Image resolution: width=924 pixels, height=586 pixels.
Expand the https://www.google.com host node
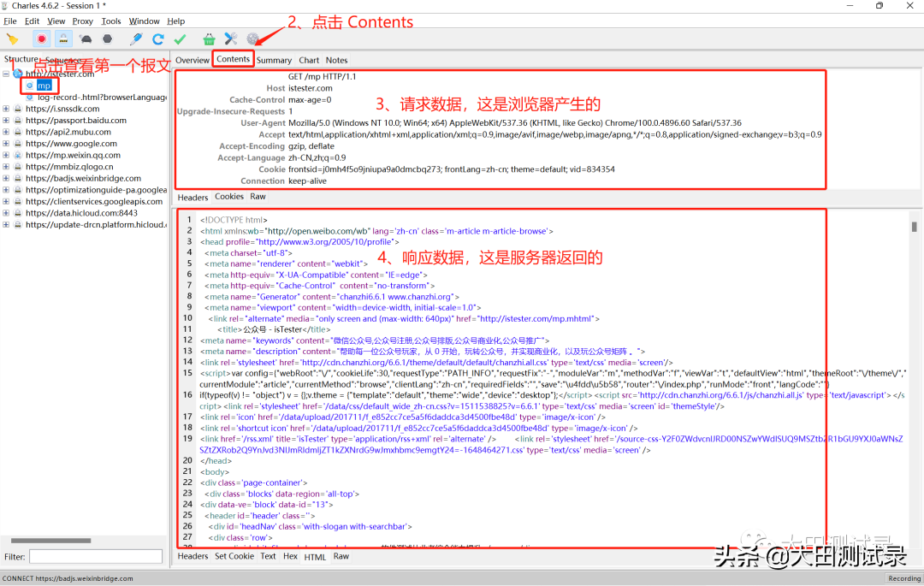6,144
